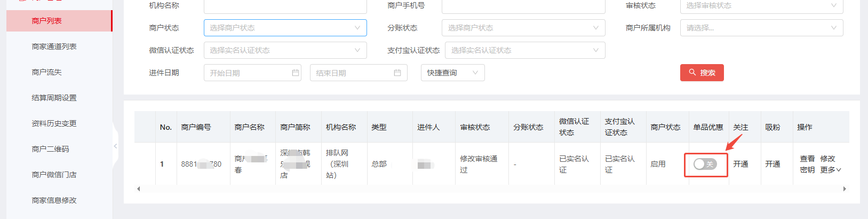Open the 商户所属机构 selector
This screenshot has width=868, height=219.
(x=761, y=28)
